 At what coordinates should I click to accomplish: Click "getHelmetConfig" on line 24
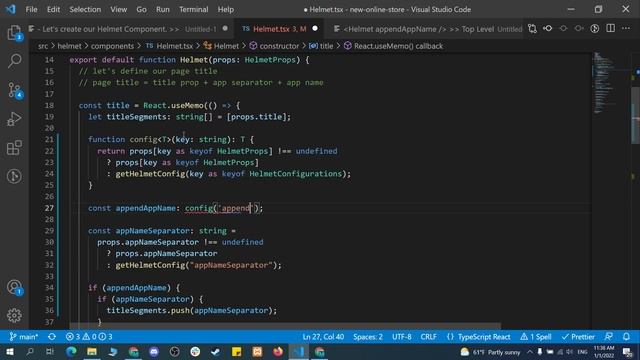[x=150, y=174]
